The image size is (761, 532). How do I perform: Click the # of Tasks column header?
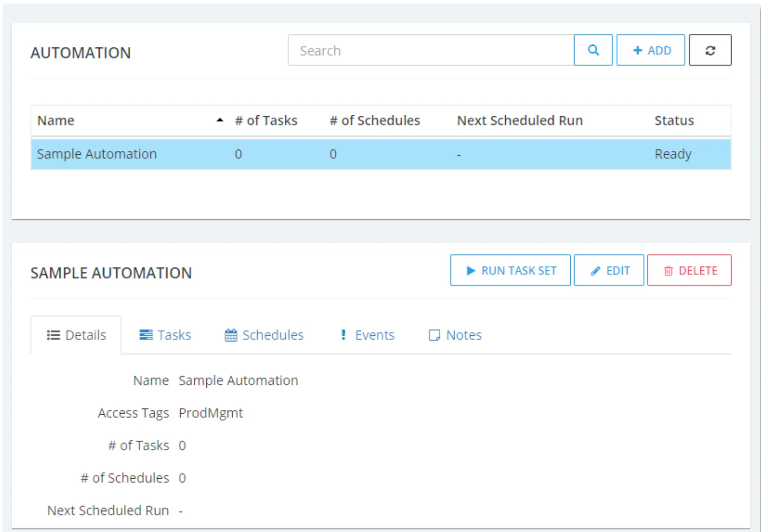(x=266, y=120)
